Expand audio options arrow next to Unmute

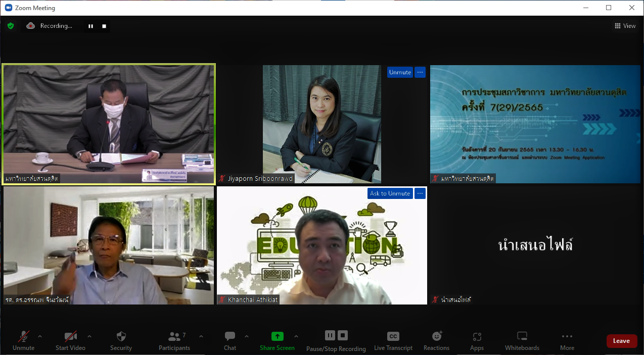(40, 336)
